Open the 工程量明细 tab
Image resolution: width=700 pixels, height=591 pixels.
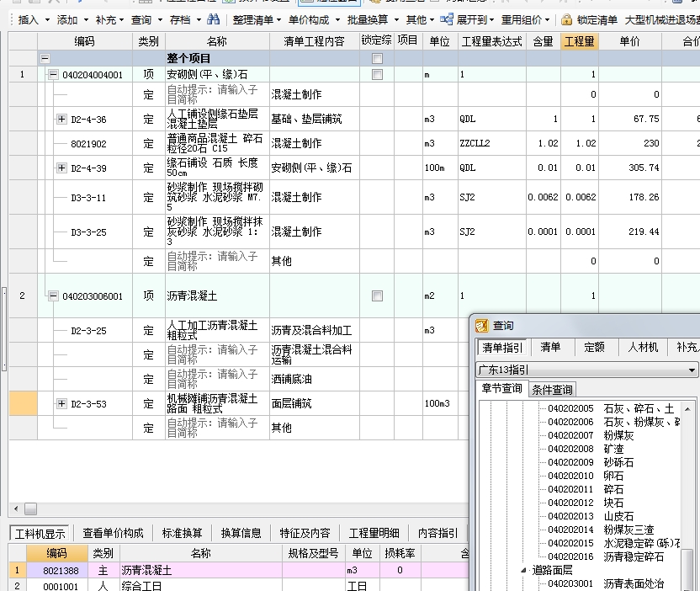click(x=374, y=534)
